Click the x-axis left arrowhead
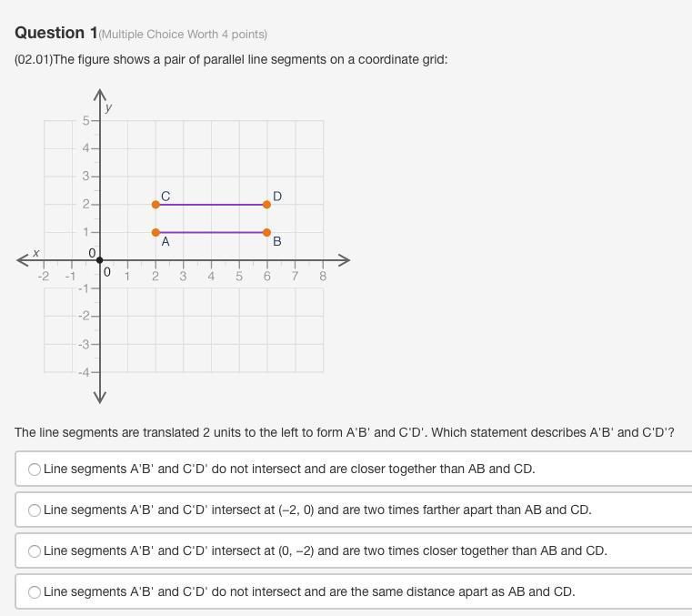 point(22,260)
